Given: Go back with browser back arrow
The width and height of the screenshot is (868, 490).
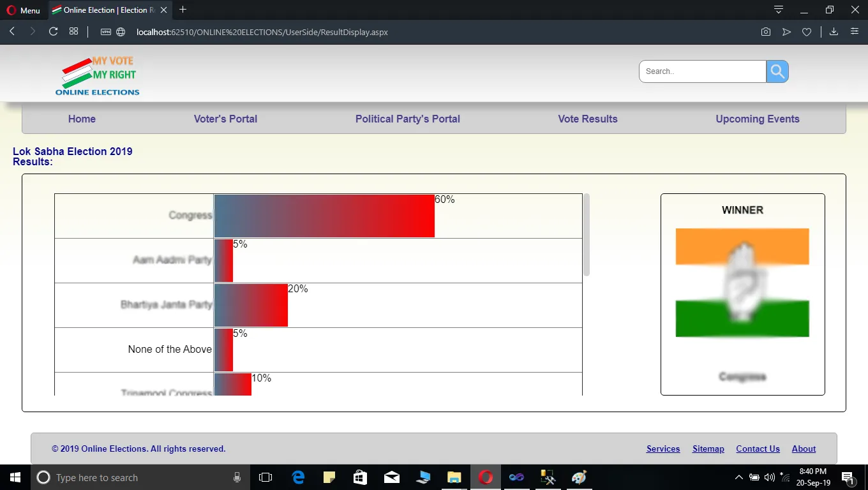Looking at the screenshot, I should point(12,32).
